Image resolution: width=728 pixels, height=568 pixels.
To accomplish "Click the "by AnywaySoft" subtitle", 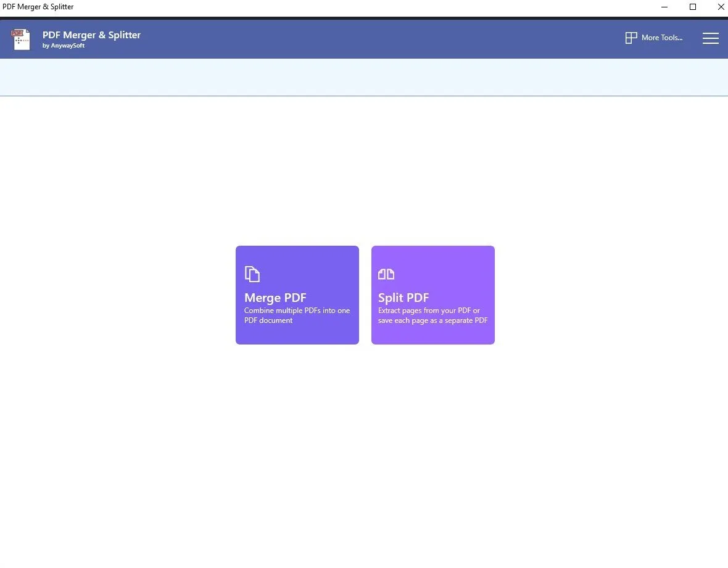I will (x=64, y=46).
